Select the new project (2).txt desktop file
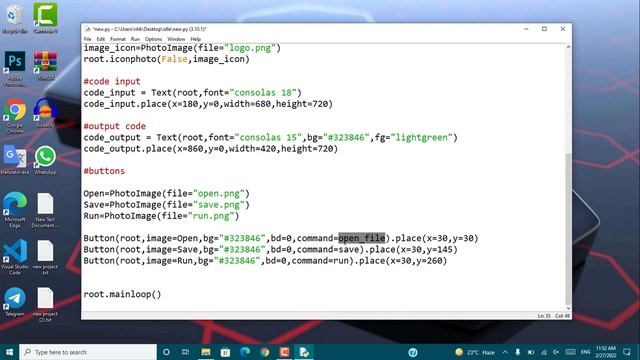Image resolution: width=640 pixels, height=360 pixels. coord(45,304)
